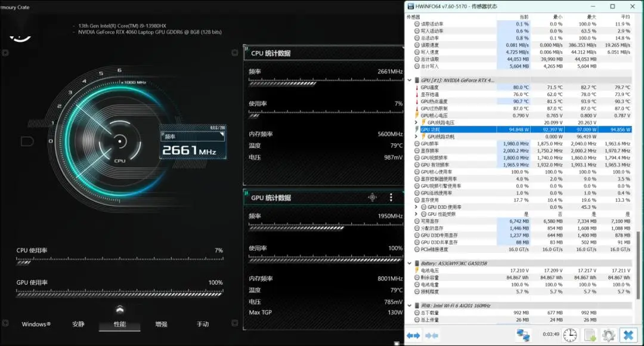
Task: Collapse the GPU [#1] NVIDIA GeForce RTX group
Action: pos(410,80)
